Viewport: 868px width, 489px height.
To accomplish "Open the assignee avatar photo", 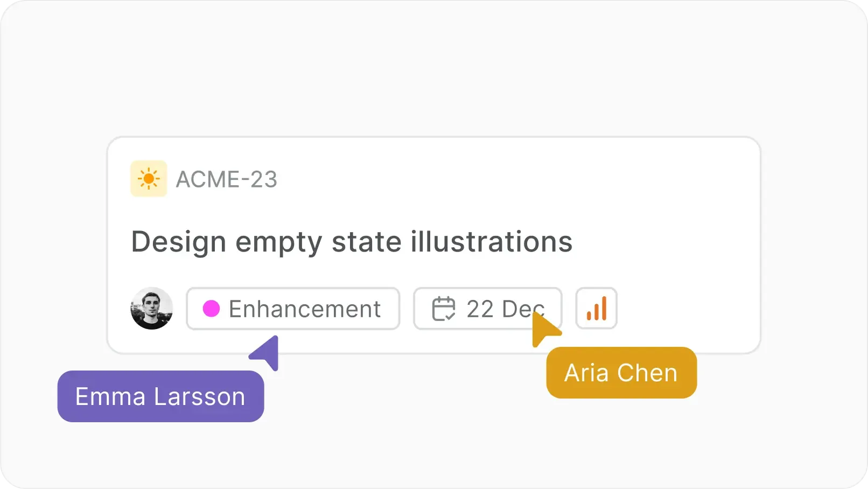I will point(152,309).
